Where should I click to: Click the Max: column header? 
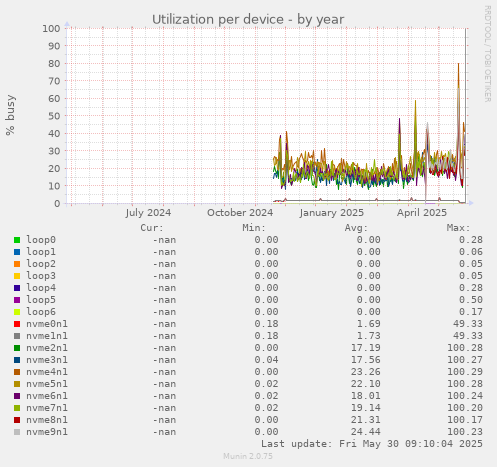[458, 228]
